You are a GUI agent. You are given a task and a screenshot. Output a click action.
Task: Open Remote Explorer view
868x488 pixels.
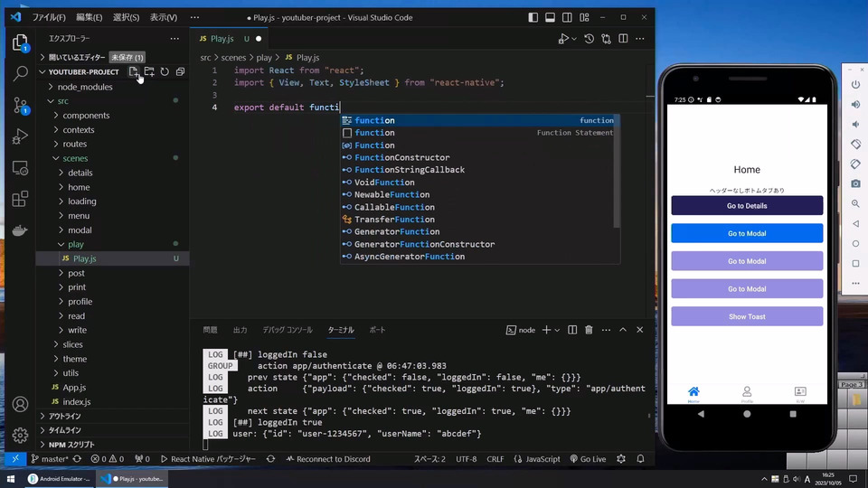point(20,168)
